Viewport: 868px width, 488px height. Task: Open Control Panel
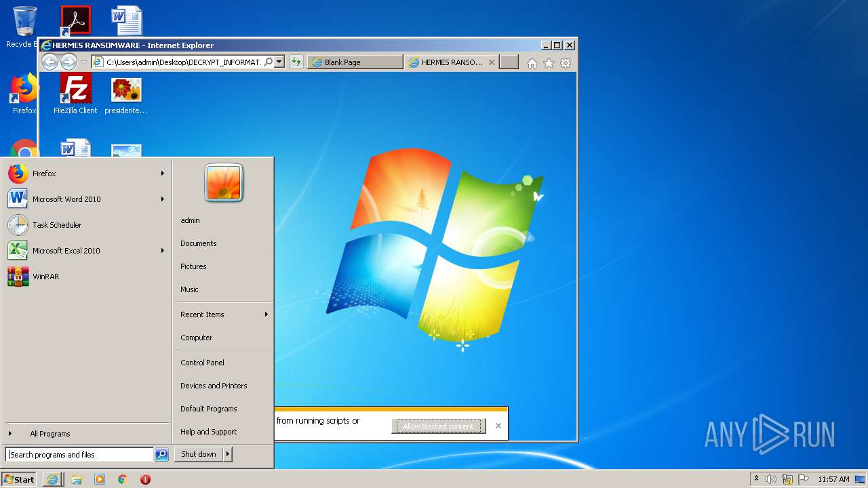point(224,363)
